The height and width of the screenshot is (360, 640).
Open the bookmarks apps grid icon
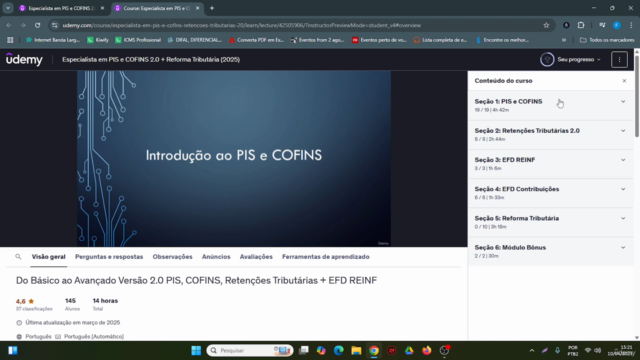(10, 40)
